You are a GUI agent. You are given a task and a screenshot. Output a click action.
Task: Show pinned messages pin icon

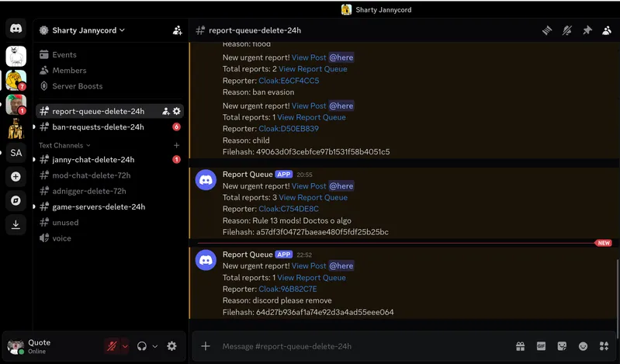pos(587,30)
